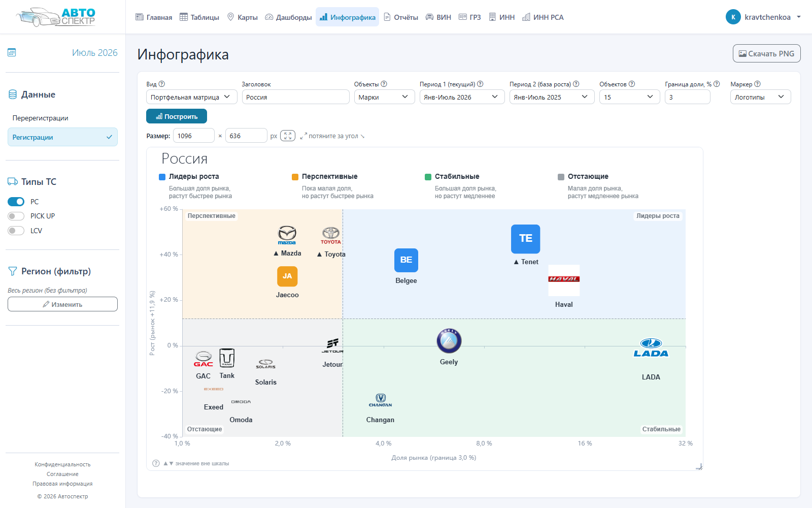This screenshot has width=812, height=508.
Task: Open the Таблицы menu item
Action: [199, 17]
